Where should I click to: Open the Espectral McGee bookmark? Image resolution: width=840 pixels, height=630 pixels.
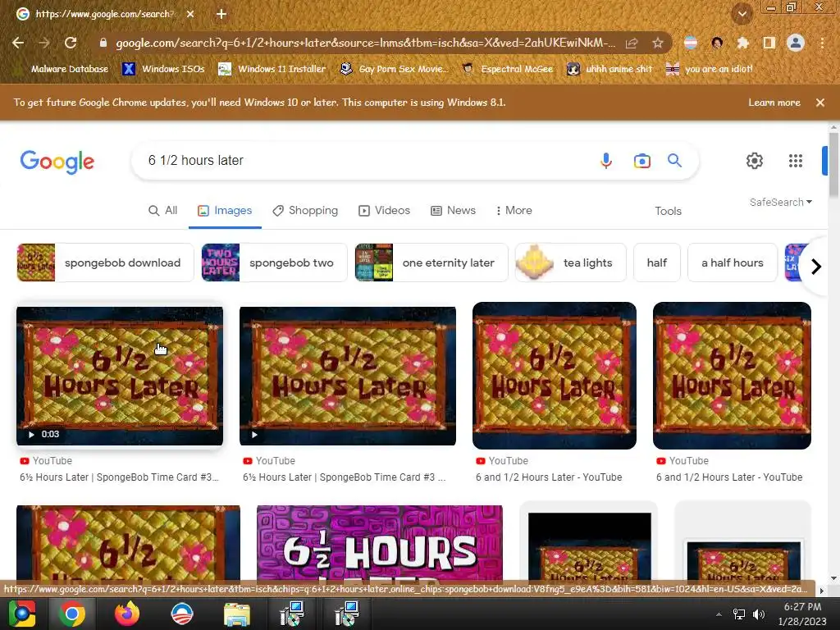508,69
